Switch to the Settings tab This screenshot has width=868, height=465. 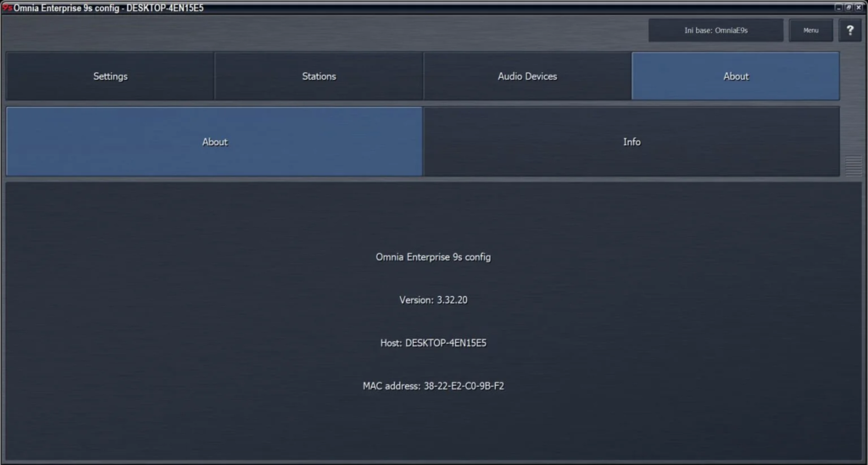110,76
